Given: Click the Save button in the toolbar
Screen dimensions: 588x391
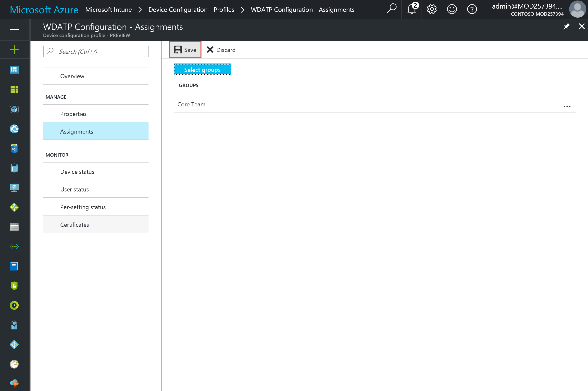Looking at the screenshot, I should 185,50.
